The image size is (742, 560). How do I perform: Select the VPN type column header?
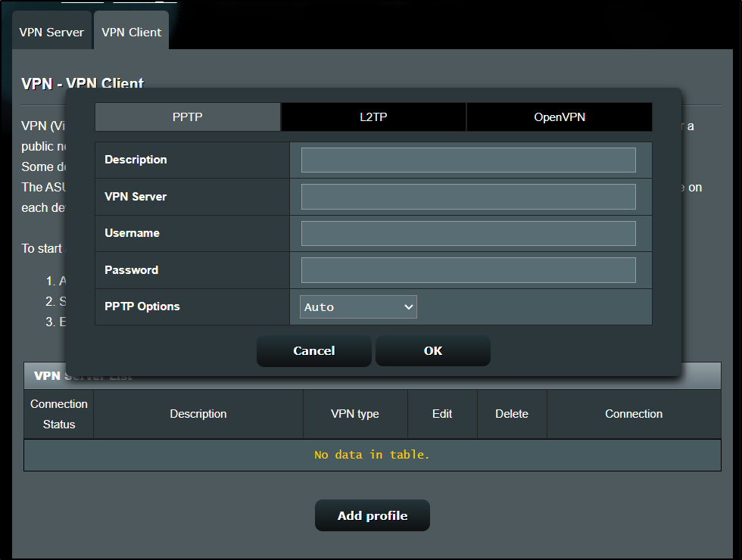point(355,414)
